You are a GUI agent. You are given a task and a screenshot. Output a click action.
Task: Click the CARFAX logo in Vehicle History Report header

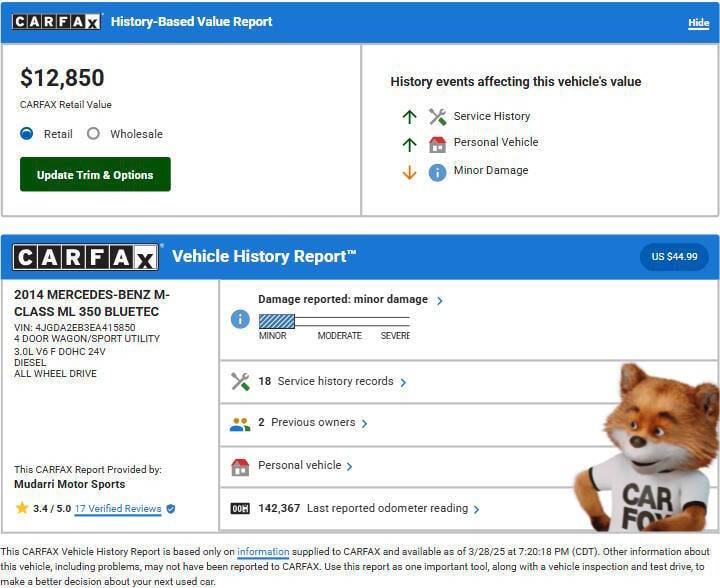point(86,257)
